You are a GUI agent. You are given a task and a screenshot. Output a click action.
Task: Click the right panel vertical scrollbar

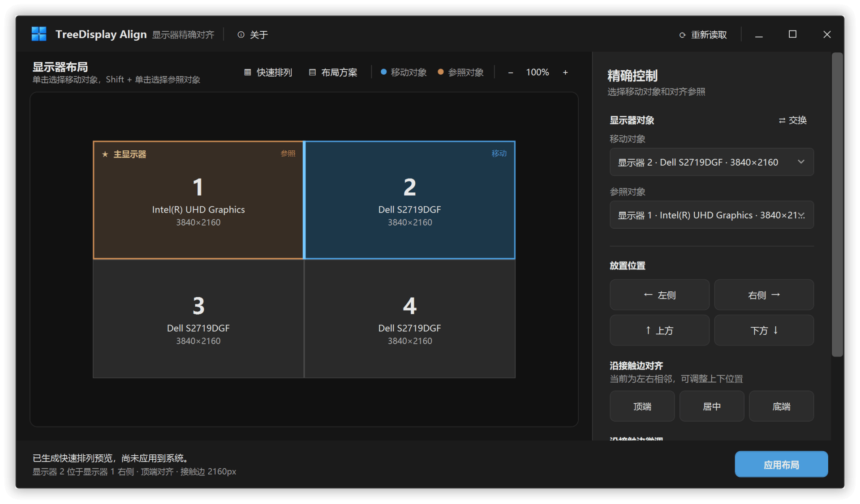pyautogui.click(x=837, y=205)
